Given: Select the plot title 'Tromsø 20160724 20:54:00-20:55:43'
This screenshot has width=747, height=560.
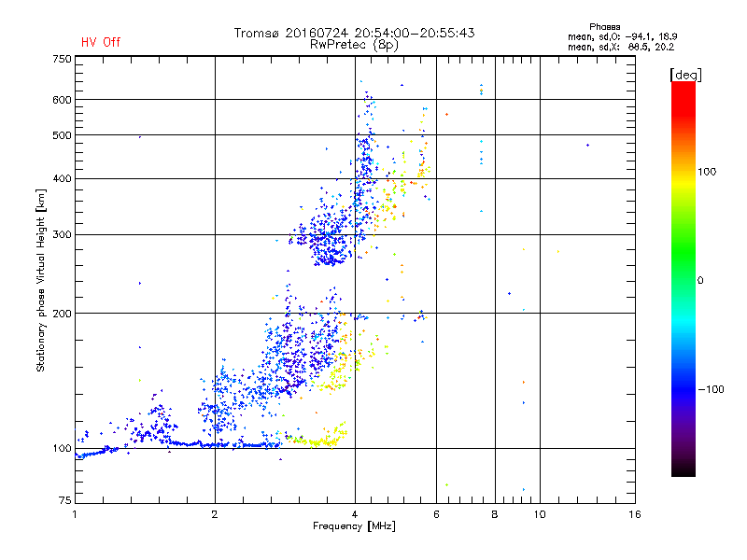Looking at the screenshot, I should tap(354, 33).
